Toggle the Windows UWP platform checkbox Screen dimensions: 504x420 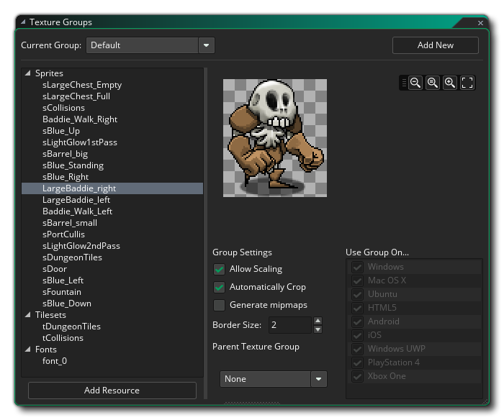pyautogui.click(x=357, y=349)
